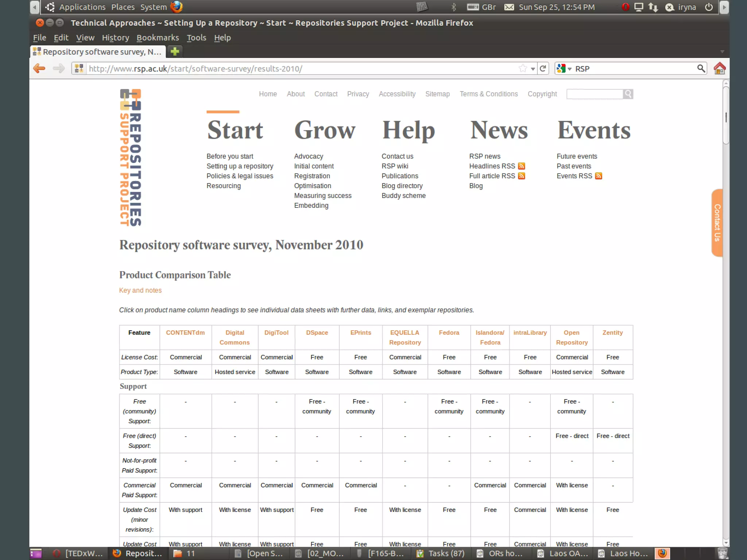Screen dimensions: 747x560
Task: Click the Headlines RSS feed icon
Action: (x=522, y=166)
